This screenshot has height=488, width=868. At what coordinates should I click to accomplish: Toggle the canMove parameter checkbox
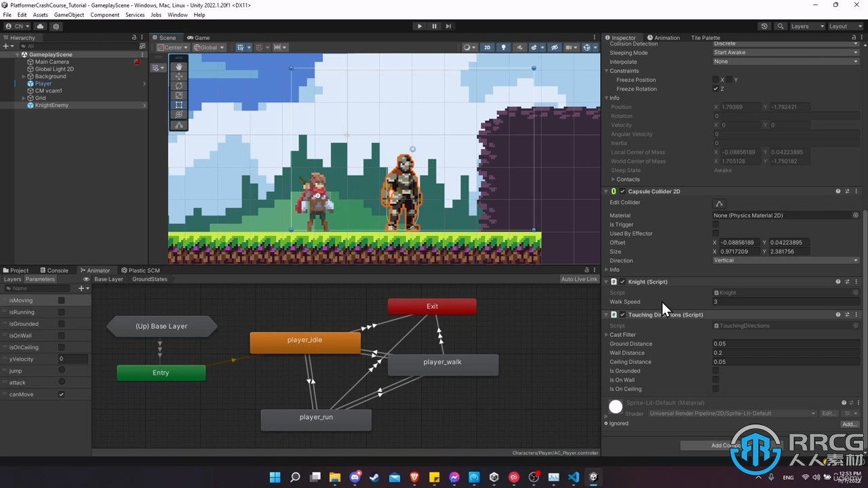[x=61, y=394]
